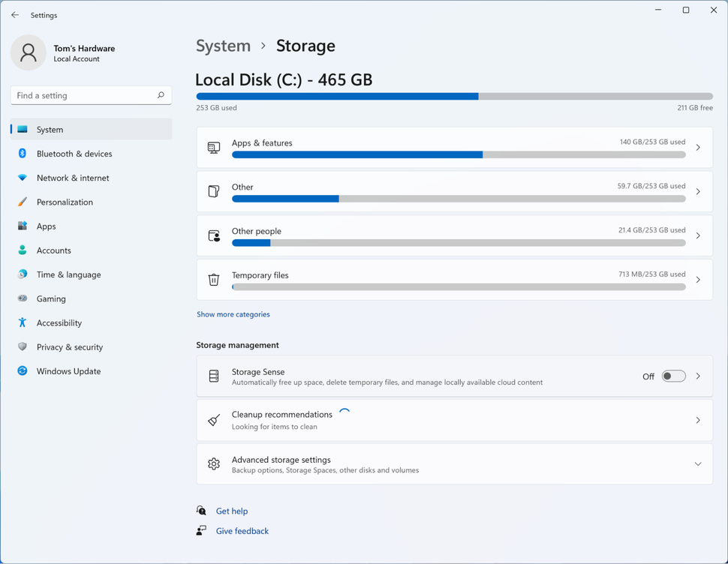Click Show more categories
This screenshot has height=564, width=728.
pyautogui.click(x=233, y=314)
